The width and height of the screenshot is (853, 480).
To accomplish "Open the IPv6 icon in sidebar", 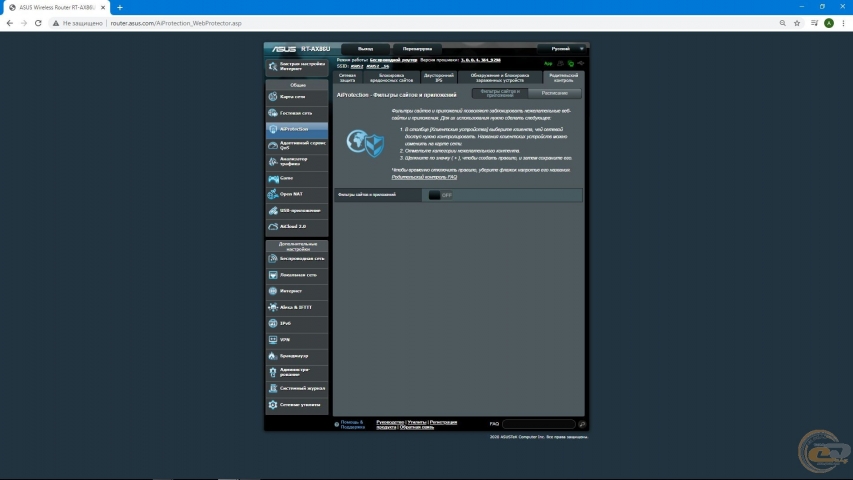I will pyautogui.click(x=273, y=323).
